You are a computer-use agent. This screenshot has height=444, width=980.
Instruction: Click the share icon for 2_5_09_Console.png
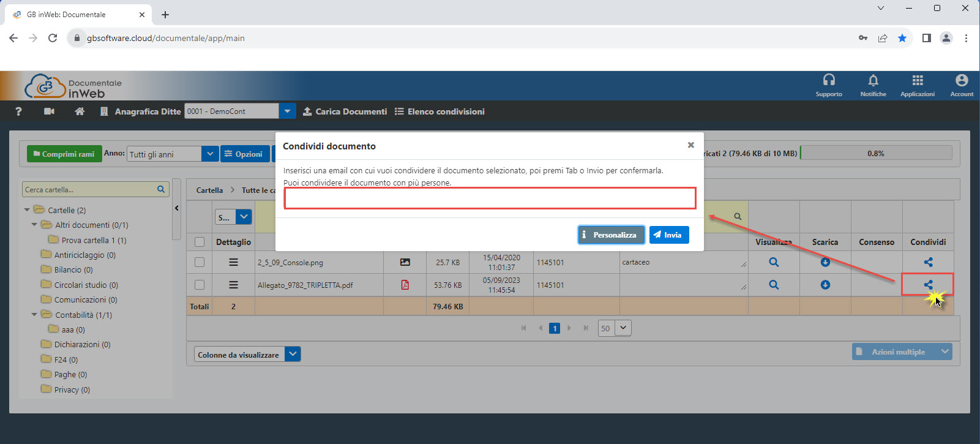(928, 262)
